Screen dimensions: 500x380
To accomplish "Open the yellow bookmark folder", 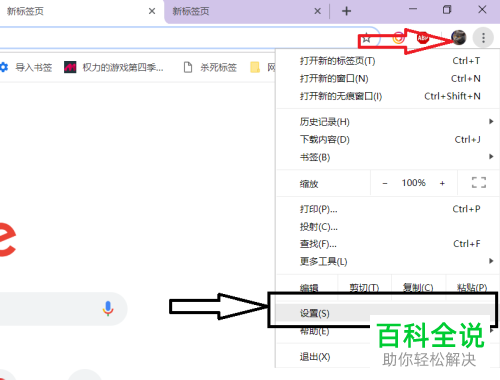I will pos(255,68).
